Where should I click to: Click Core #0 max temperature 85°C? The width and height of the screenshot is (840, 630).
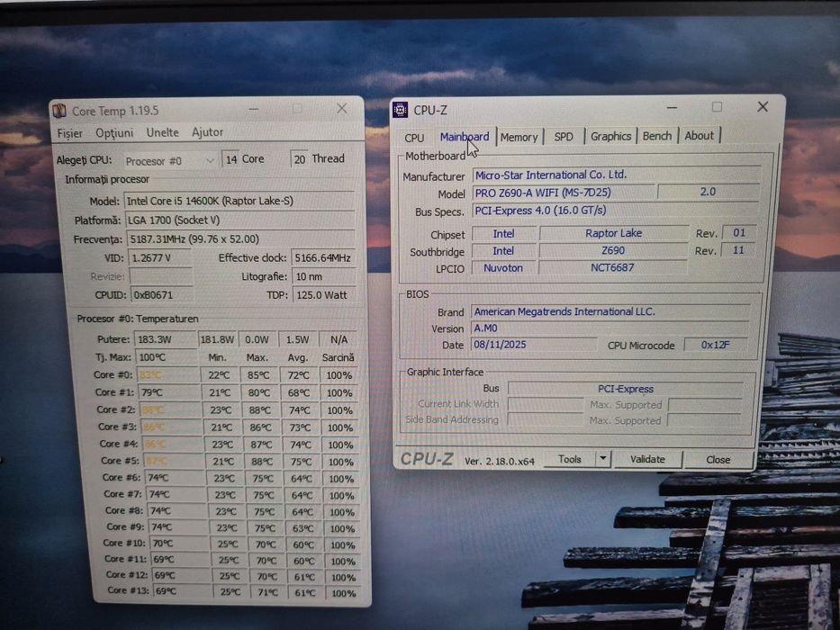tap(258, 375)
